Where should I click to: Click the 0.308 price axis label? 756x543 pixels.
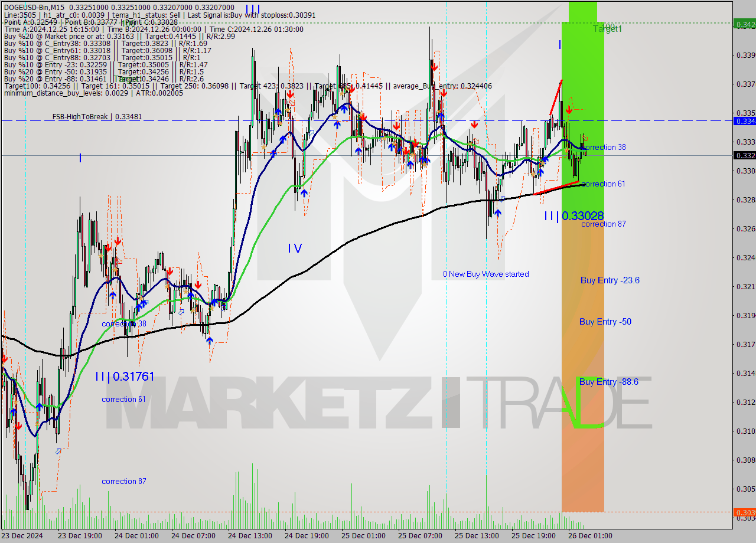[745, 460]
